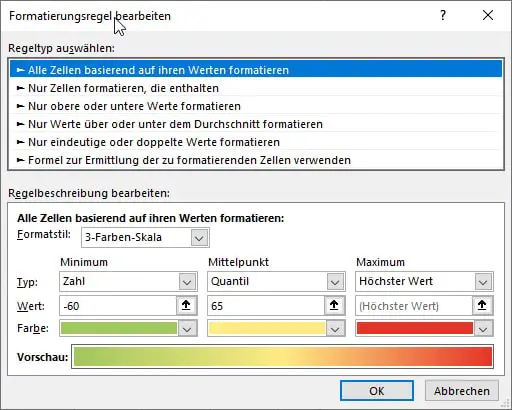Choose Nur Werte über oder unter dem Durchschnitt
Image resolution: width=512 pixels, height=410 pixels.
coord(256,124)
